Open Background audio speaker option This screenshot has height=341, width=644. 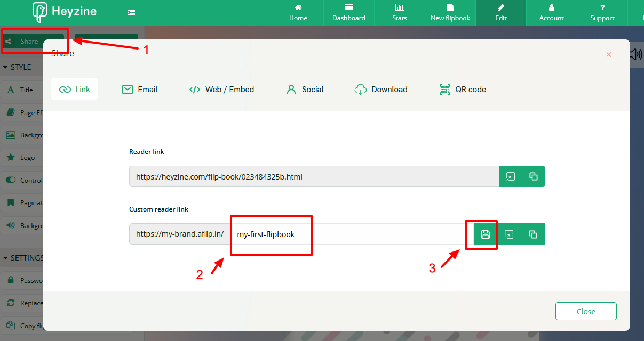click(21, 226)
